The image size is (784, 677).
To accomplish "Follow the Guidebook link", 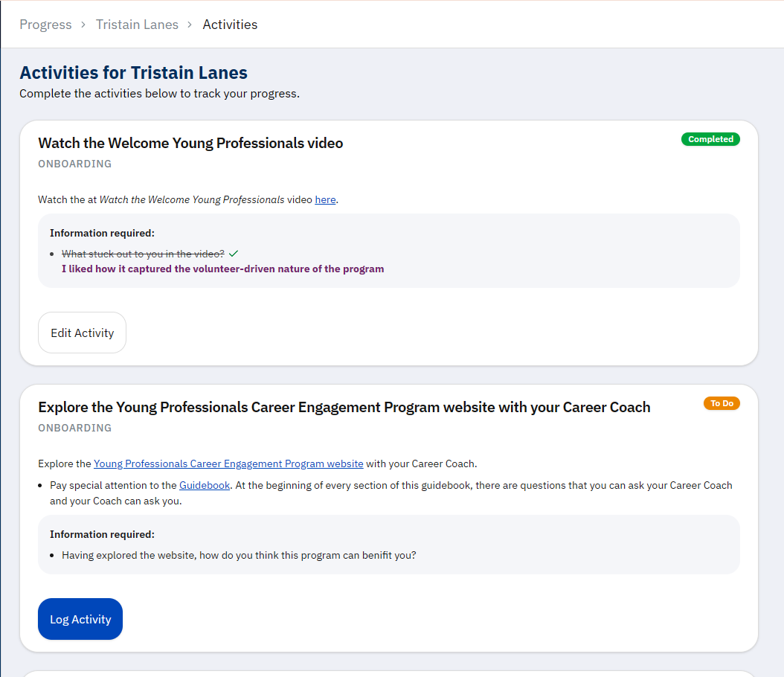I will point(205,485).
